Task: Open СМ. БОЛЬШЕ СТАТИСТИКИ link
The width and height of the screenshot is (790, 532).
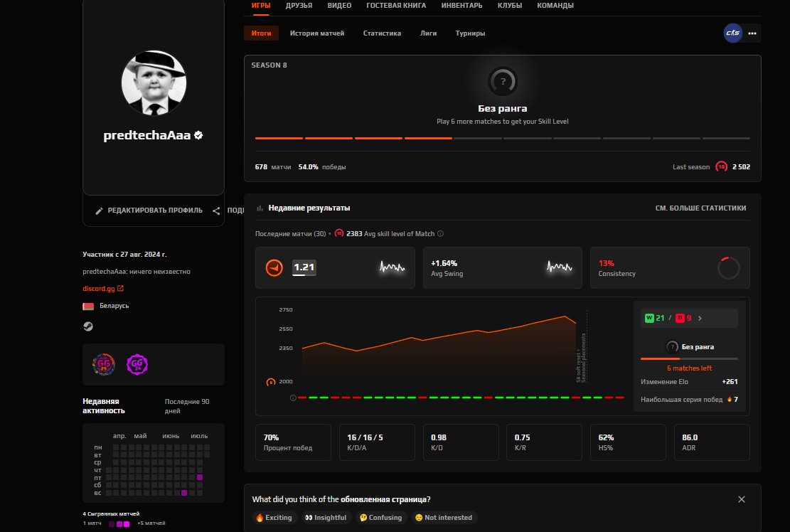Action: (700, 208)
